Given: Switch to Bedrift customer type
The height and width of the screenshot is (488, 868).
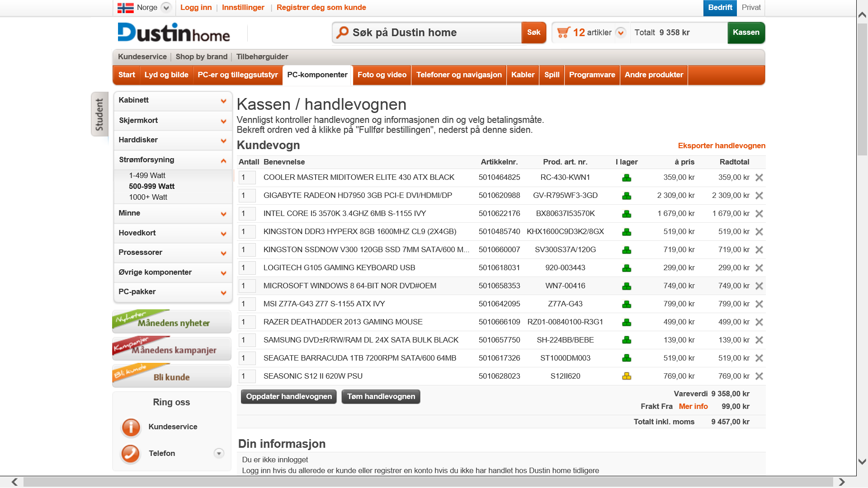Looking at the screenshot, I should [720, 8].
